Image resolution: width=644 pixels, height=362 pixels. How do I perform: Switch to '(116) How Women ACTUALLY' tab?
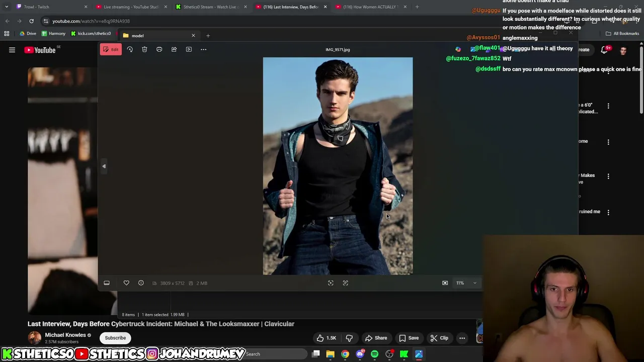tap(371, 7)
